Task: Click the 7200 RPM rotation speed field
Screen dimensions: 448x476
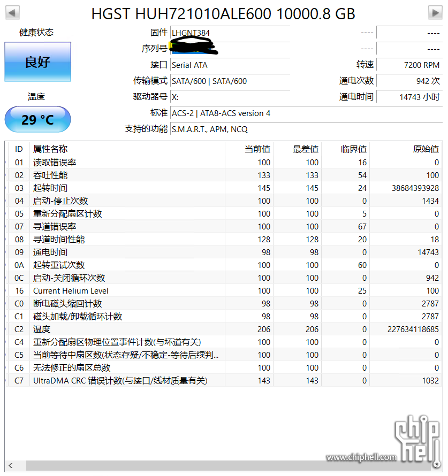Action: [x=409, y=65]
